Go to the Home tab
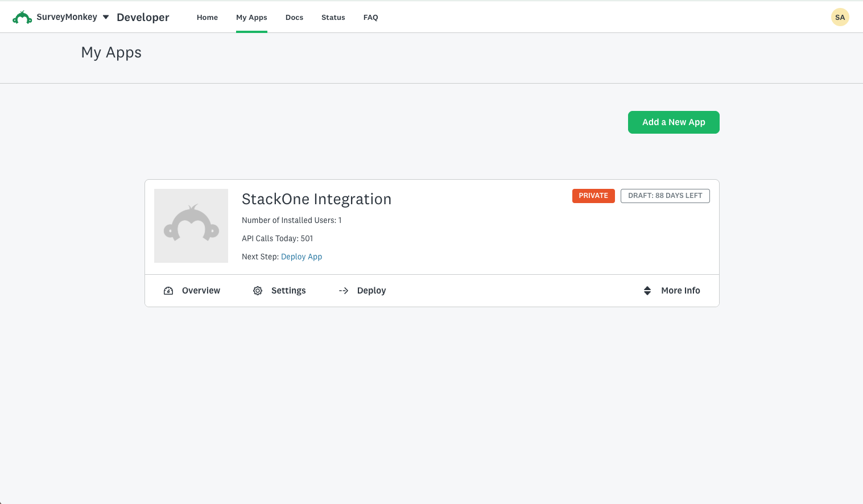The image size is (863, 504). [x=207, y=18]
